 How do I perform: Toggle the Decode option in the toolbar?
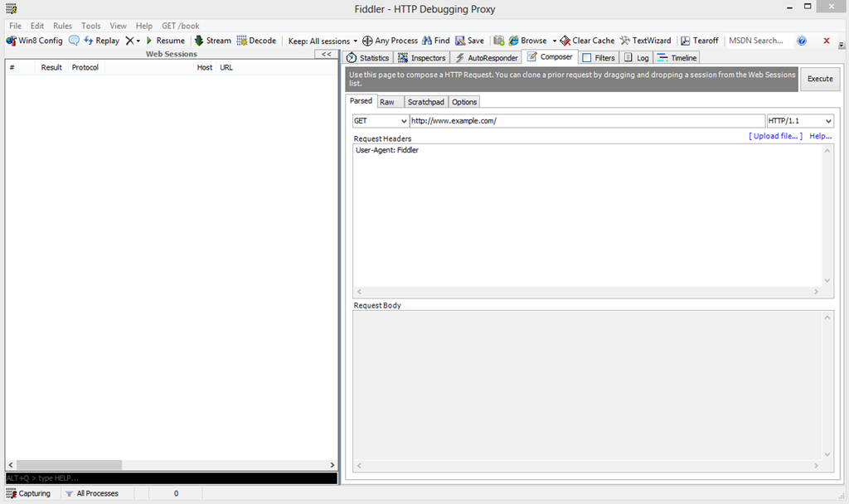click(x=256, y=41)
